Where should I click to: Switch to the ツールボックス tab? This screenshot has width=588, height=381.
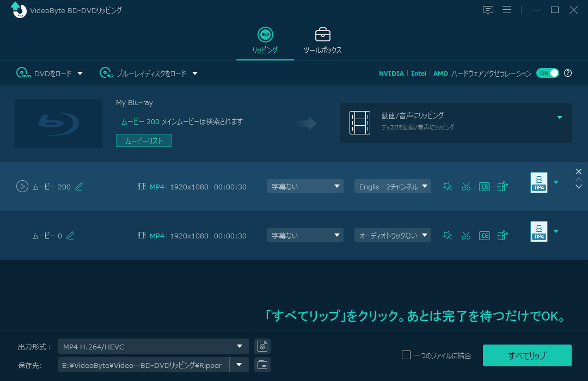click(322, 41)
